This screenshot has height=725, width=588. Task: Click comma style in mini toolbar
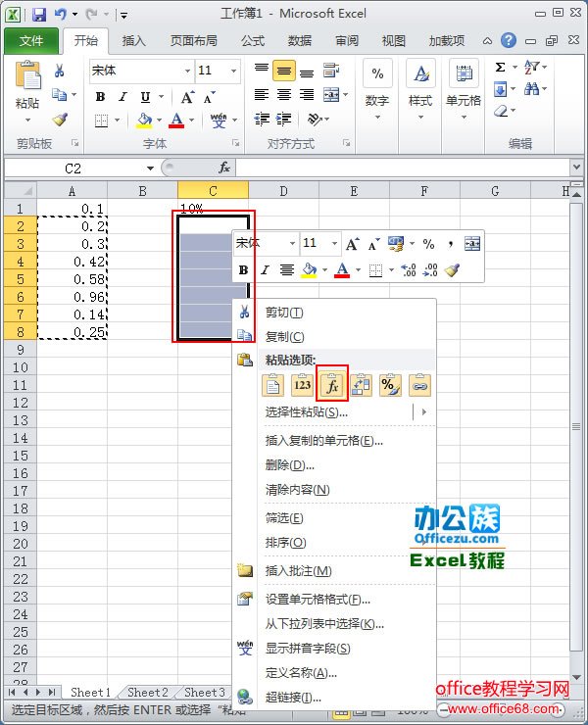point(450,244)
